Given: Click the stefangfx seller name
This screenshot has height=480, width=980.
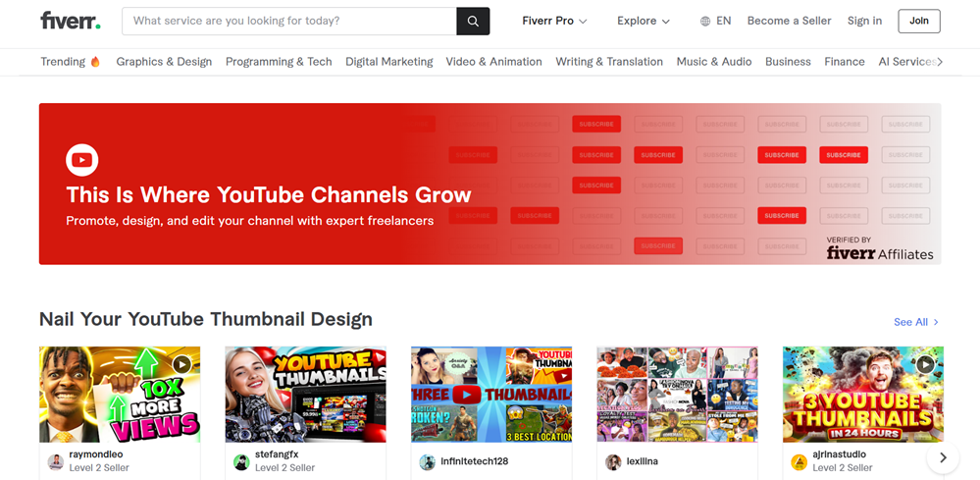Looking at the screenshot, I should coord(277,454).
